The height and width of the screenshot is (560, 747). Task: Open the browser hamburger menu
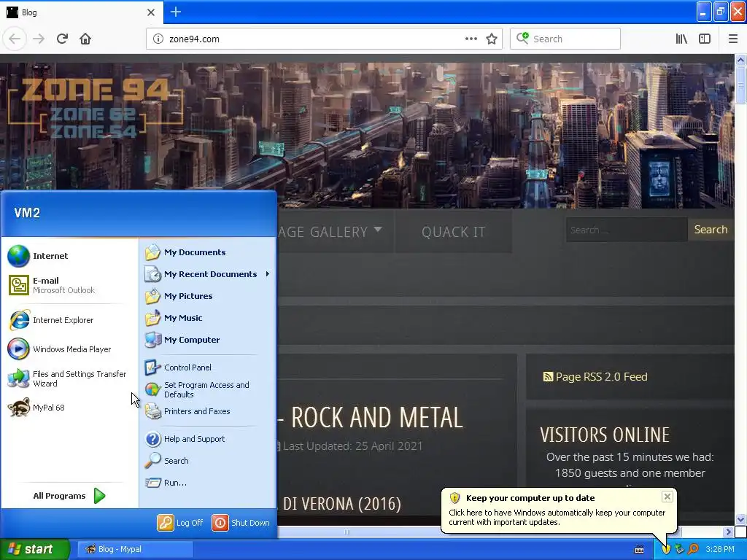tap(733, 39)
